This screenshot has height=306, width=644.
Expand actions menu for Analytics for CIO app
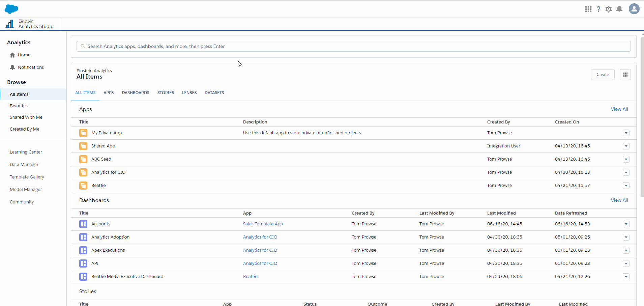click(x=626, y=172)
